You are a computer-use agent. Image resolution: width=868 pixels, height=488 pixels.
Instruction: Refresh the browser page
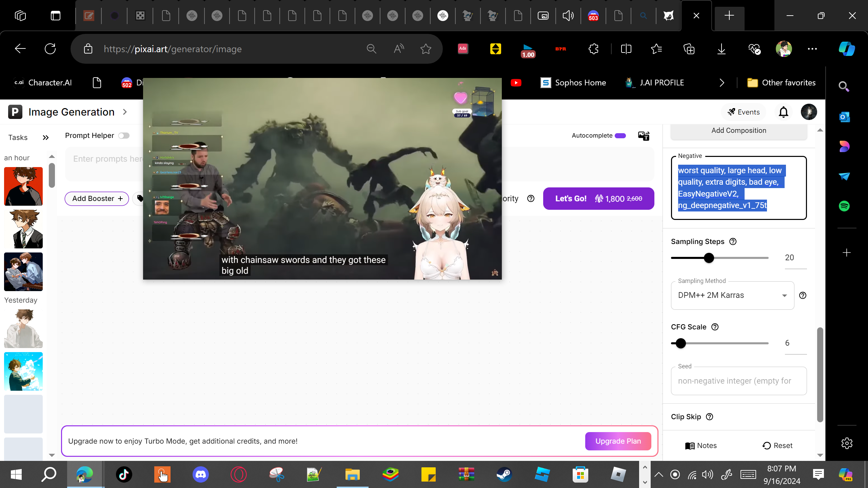click(50, 49)
